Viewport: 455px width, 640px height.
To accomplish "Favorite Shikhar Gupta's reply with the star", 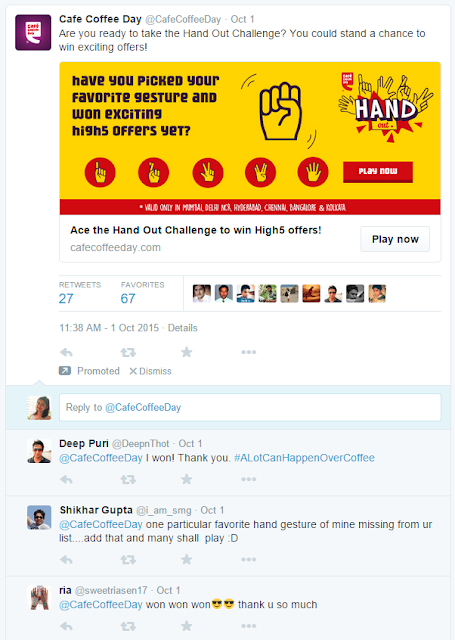I will (186, 559).
